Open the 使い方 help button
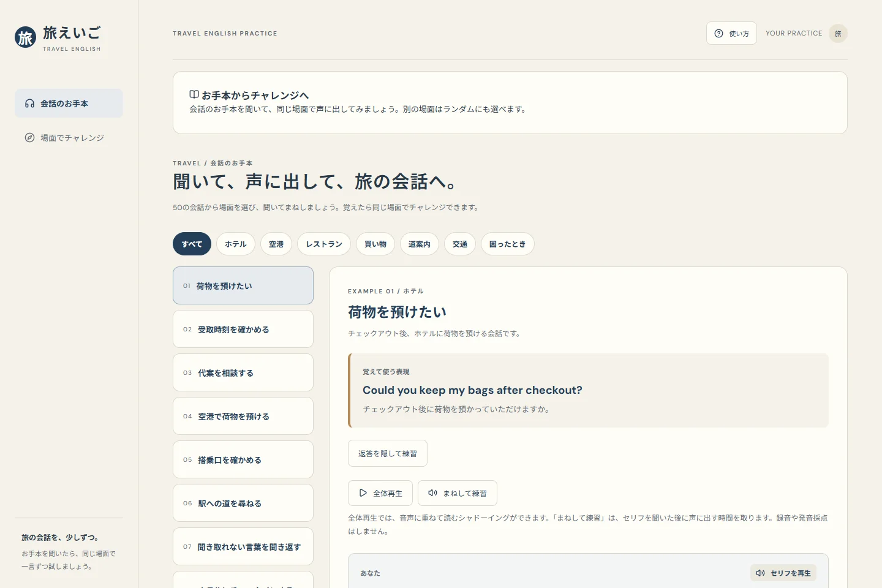This screenshot has height=588, width=882. pos(731,33)
